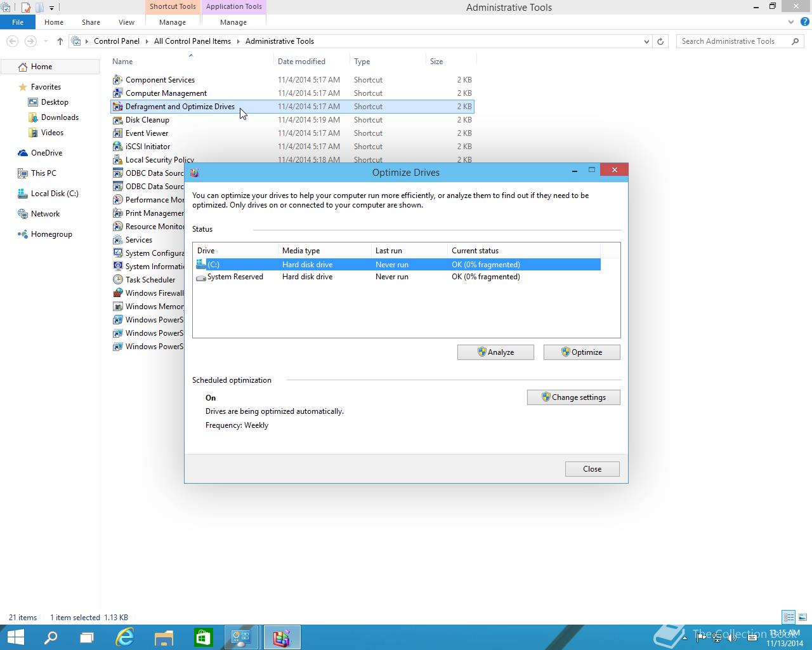The height and width of the screenshot is (650, 812).
Task: Click the Back navigation arrow
Action: click(12, 41)
